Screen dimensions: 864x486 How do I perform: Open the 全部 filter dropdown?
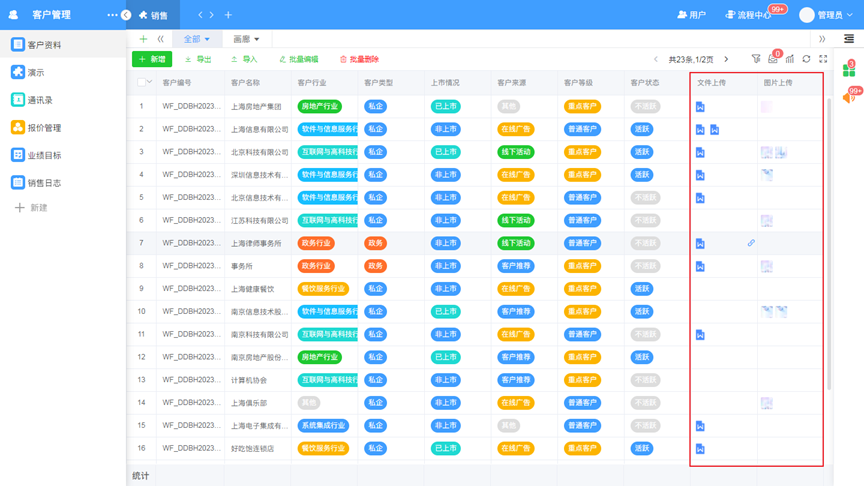[196, 40]
